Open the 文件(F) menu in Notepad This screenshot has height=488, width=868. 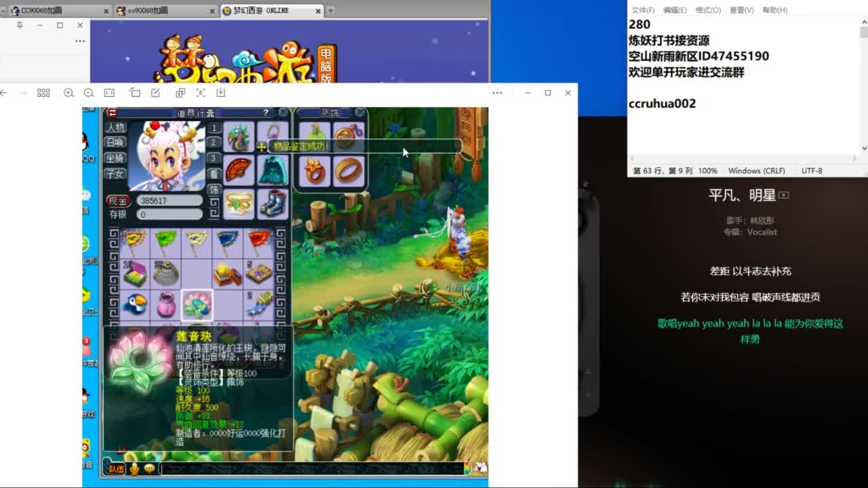tap(643, 10)
